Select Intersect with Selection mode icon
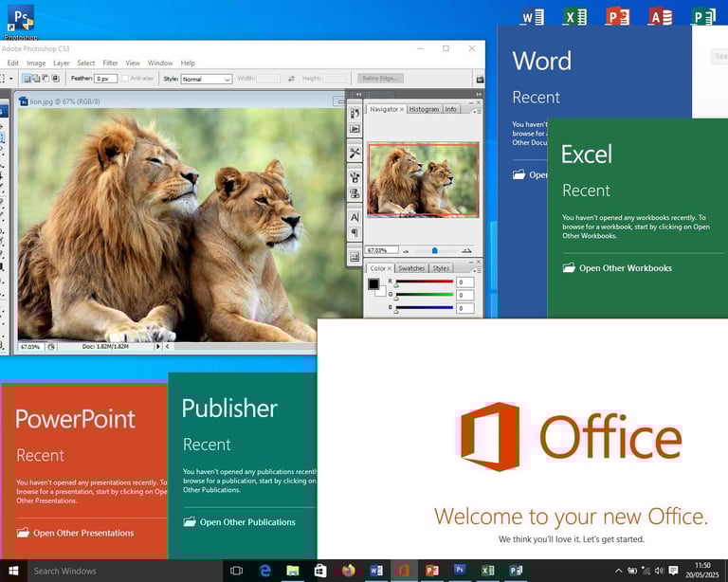 [x=55, y=79]
